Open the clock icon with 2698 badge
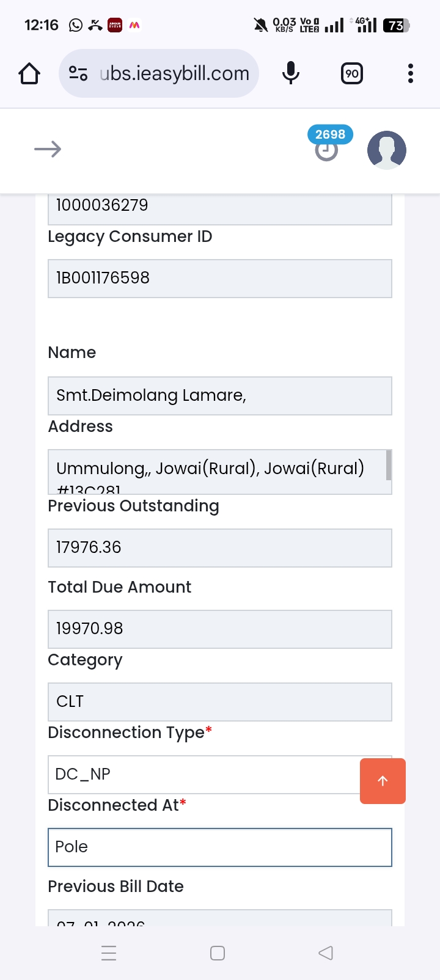Viewport: 440px width, 980px height. click(327, 149)
